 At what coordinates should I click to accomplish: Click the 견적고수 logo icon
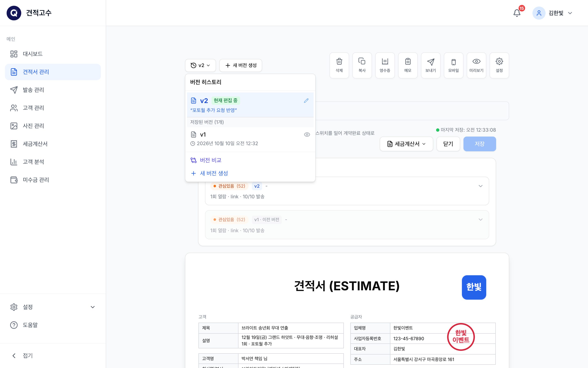(x=14, y=13)
